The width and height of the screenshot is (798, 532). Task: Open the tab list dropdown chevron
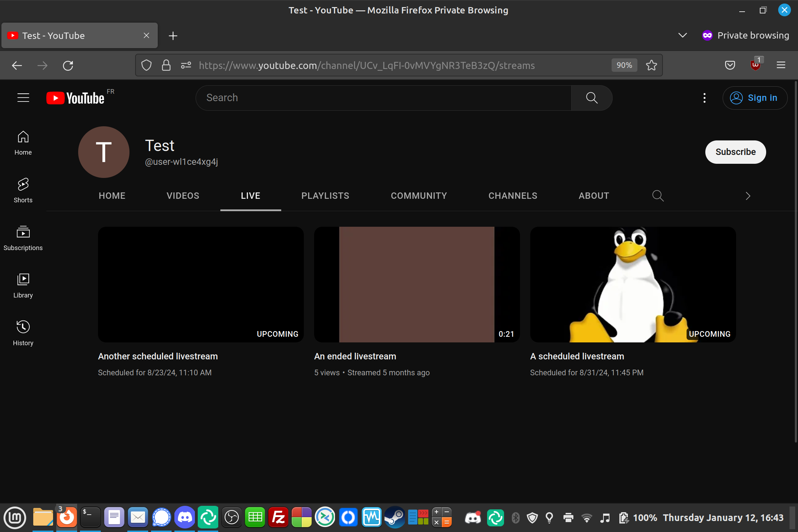(x=682, y=35)
